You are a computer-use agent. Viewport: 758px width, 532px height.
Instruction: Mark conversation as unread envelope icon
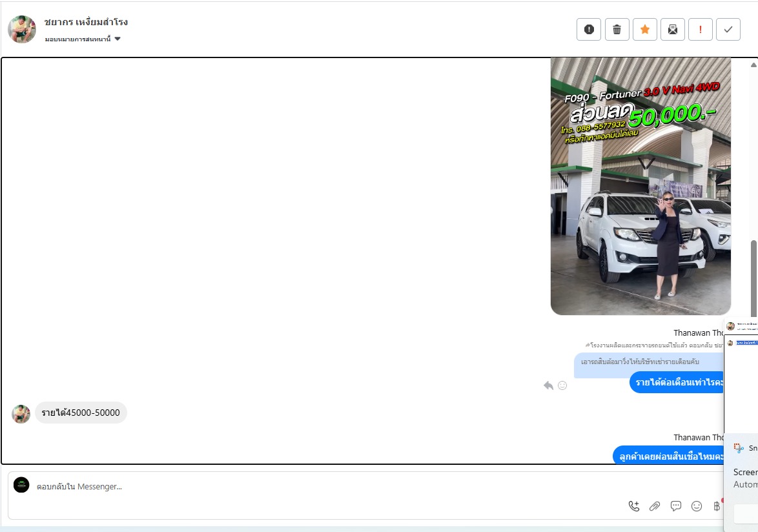[672, 30]
